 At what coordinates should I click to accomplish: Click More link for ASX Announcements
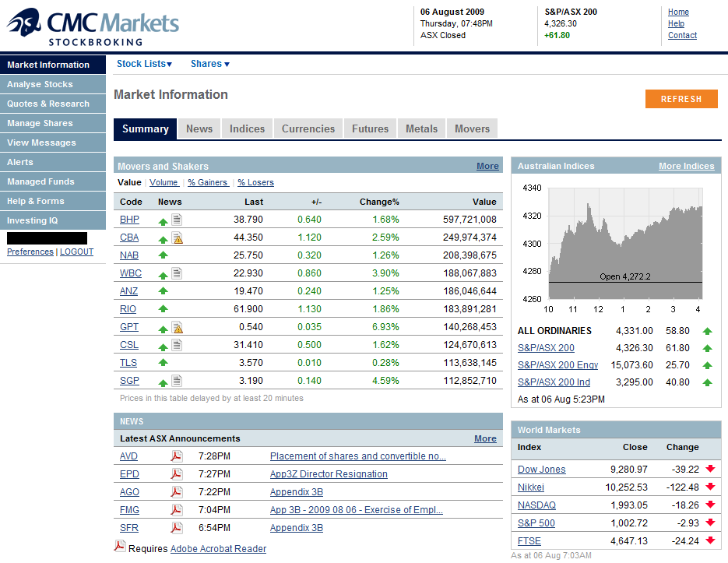tap(485, 438)
